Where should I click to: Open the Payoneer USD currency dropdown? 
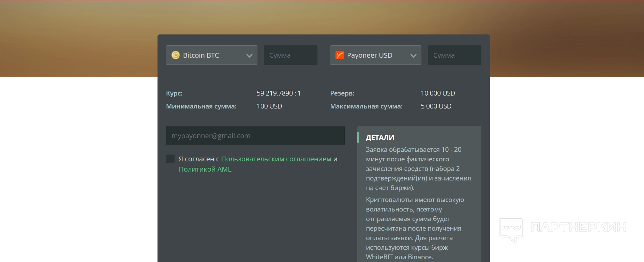click(x=375, y=55)
